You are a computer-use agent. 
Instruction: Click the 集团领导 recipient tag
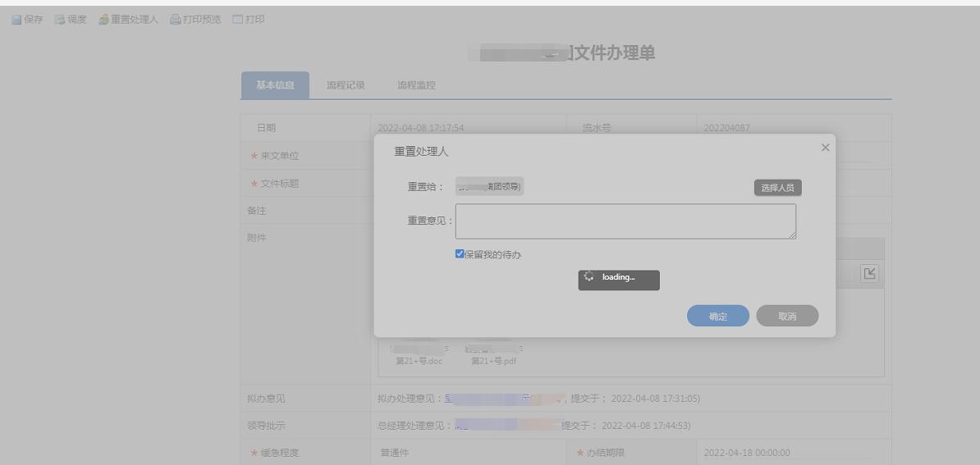[x=489, y=186]
